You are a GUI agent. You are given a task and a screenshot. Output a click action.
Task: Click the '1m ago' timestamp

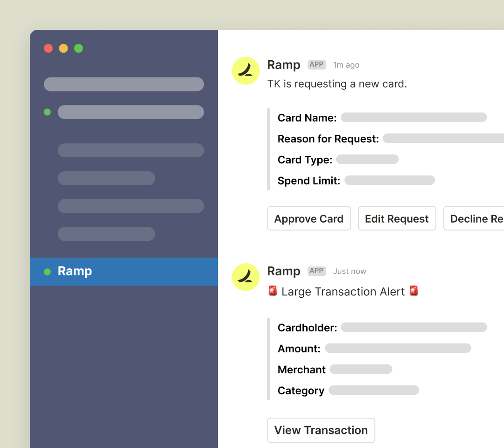pyautogui.click(x=346, y=65)
